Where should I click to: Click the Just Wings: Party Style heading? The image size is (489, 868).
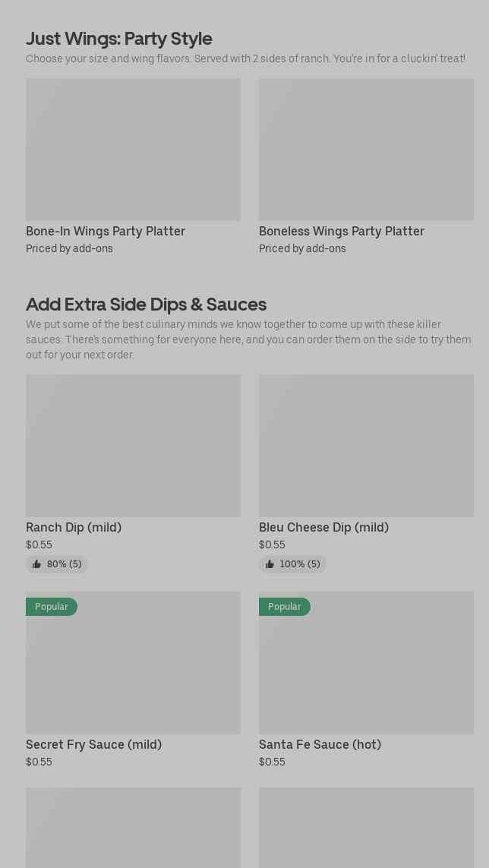119,38
